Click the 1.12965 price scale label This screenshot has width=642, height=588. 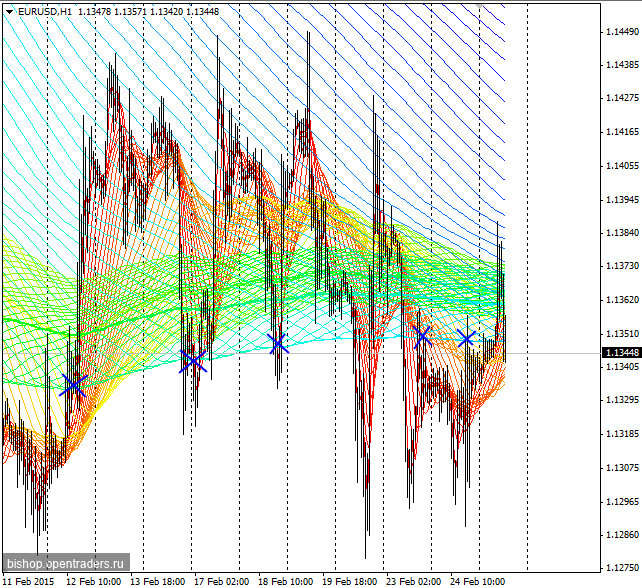[x=622, y=501]
